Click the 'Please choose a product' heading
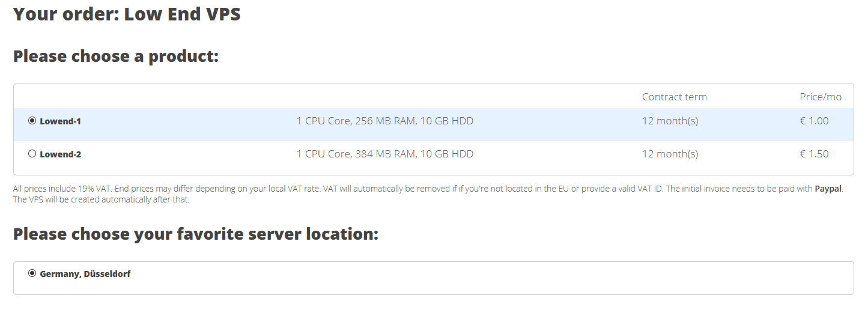This screenshot has width=868, height=310. click(x=116, y=56)
